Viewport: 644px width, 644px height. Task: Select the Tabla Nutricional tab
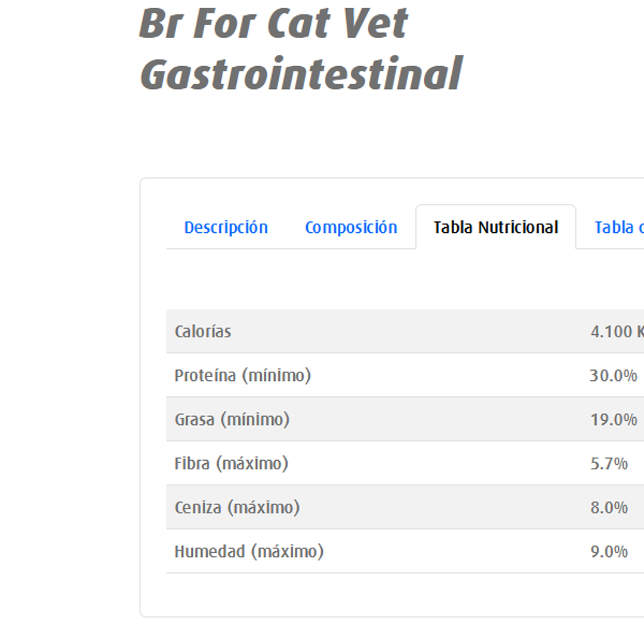tap(496, 227)
